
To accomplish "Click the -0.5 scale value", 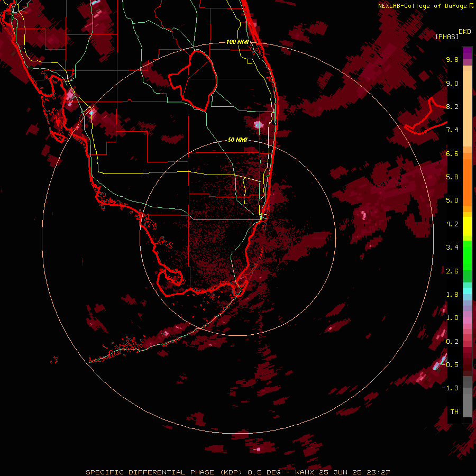I will 450,365.
